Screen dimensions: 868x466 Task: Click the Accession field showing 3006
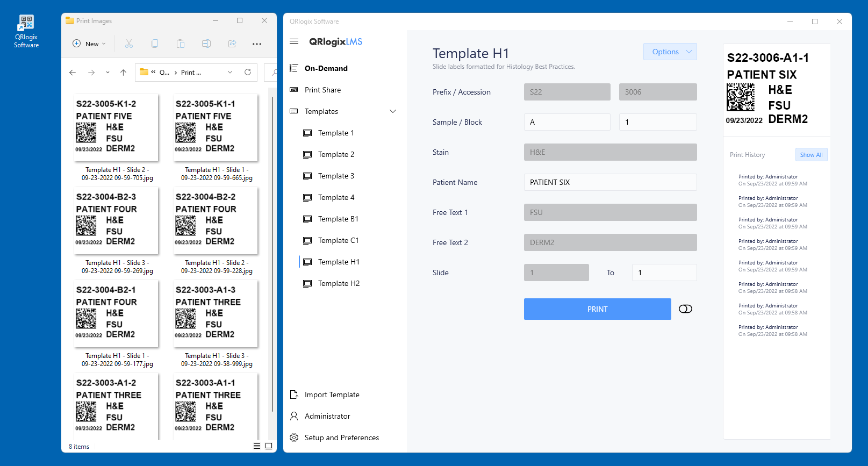click(658, 92)
